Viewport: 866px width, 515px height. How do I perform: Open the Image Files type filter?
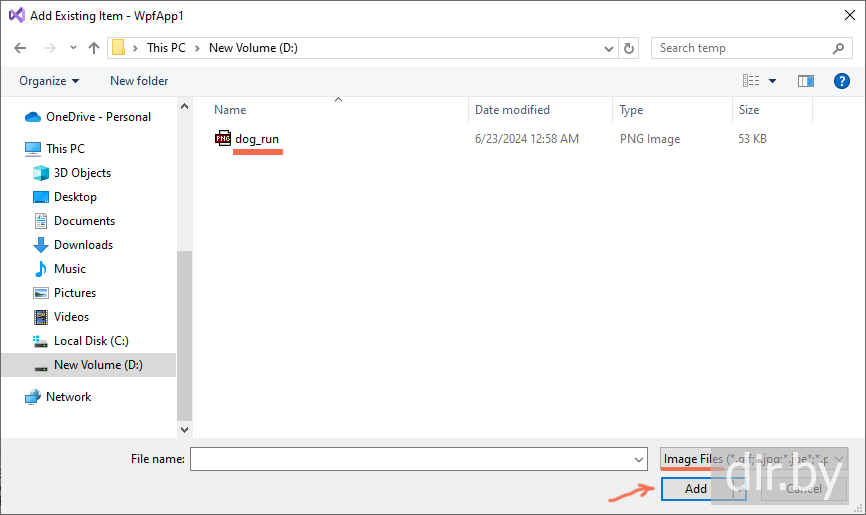tap(754, 459)
